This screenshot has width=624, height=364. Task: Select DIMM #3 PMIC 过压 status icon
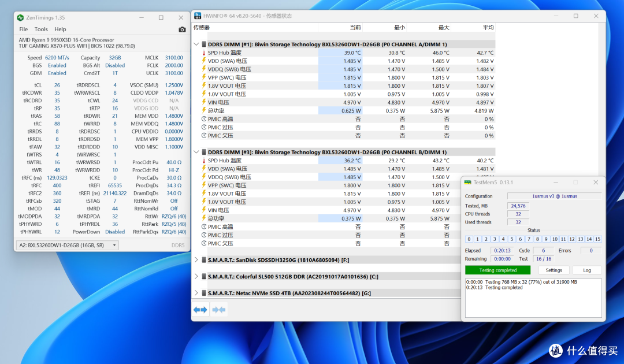click(204, 235)
